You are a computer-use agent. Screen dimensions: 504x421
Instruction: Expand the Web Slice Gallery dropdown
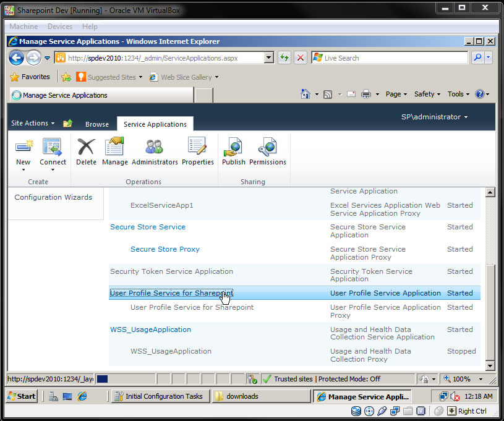(216, 77)
